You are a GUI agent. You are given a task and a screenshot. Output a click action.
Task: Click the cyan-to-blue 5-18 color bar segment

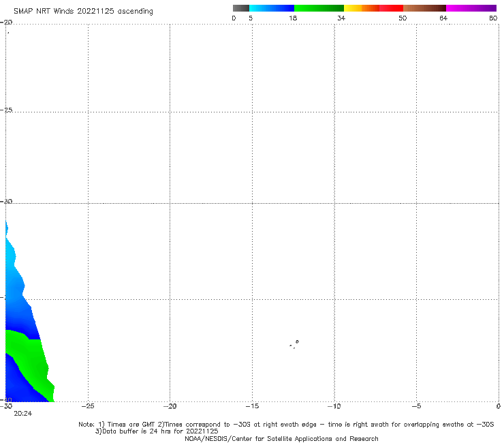[272, 8]
